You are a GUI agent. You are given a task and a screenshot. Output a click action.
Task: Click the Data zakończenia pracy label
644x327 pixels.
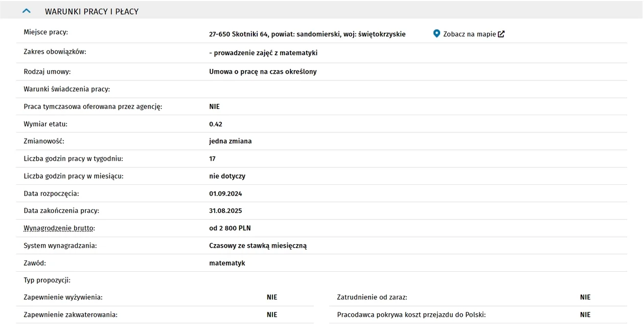click(x=61, y=211)
